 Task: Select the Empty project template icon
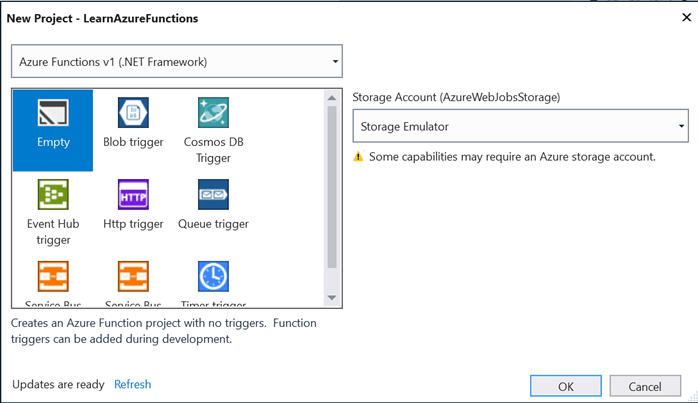pos(53,114)
